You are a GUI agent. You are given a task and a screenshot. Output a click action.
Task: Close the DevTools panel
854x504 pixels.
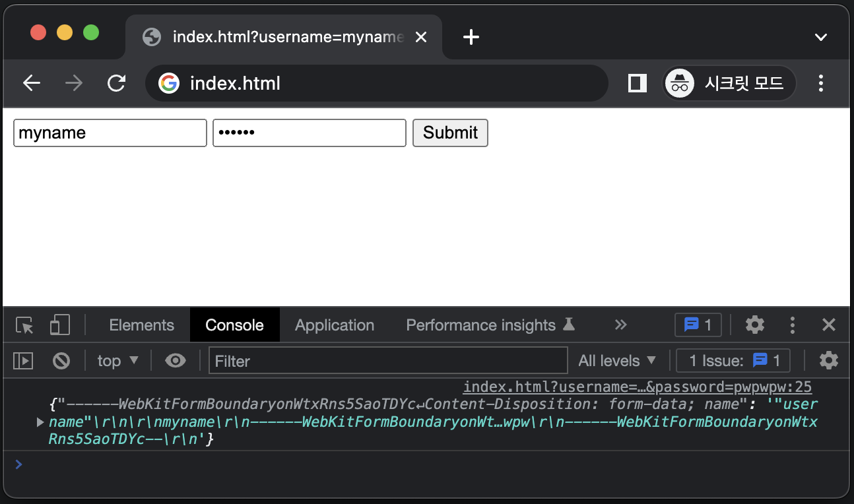click(829, 325)
